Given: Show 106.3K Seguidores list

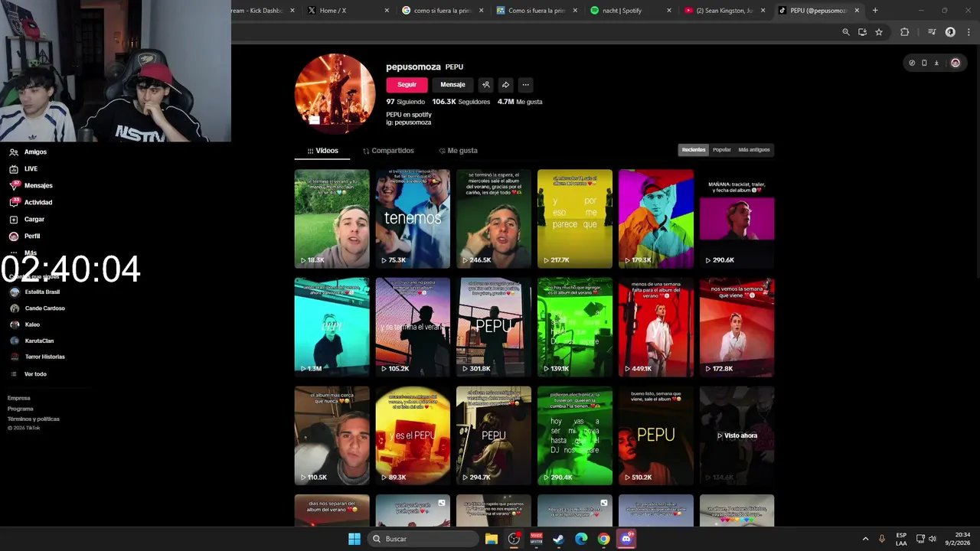Looking at the screenshot, I should coord(461,102).
